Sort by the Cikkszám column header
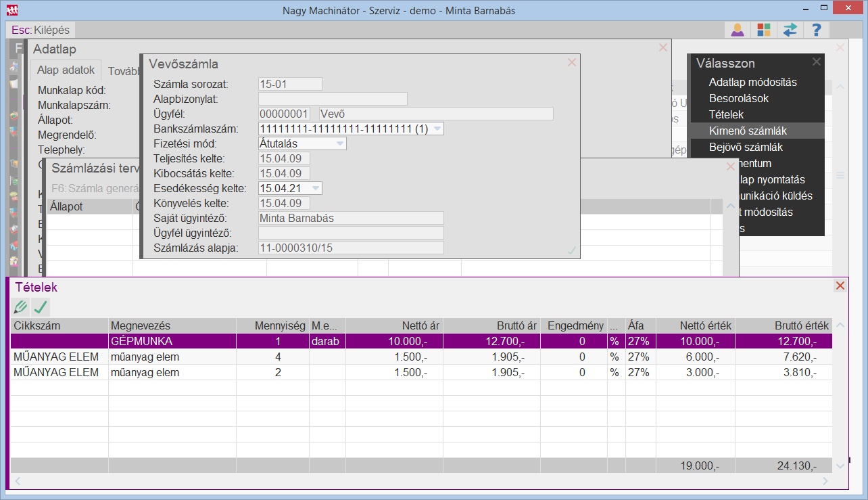This screenshot has width=868, height=500. (59, 325)
